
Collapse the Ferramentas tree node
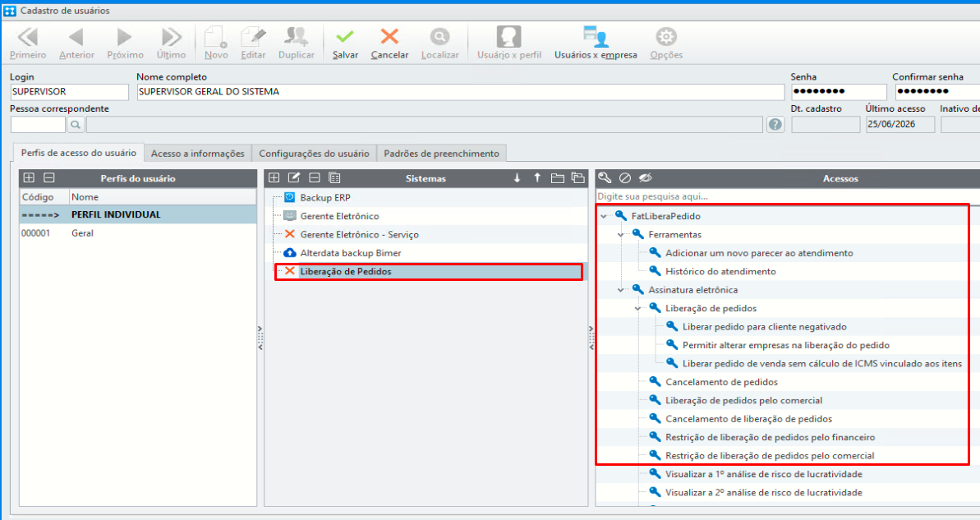[621, 235]
